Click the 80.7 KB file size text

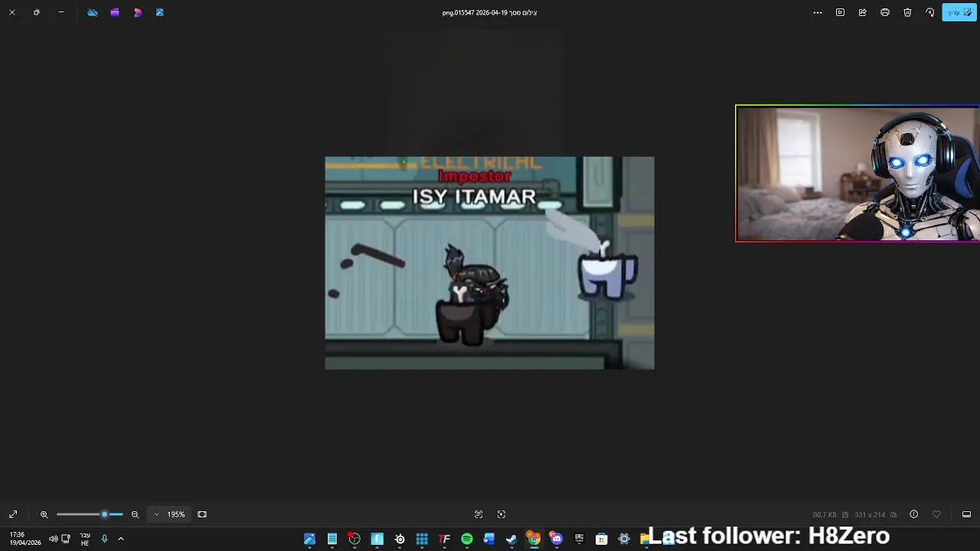(825, 514)
